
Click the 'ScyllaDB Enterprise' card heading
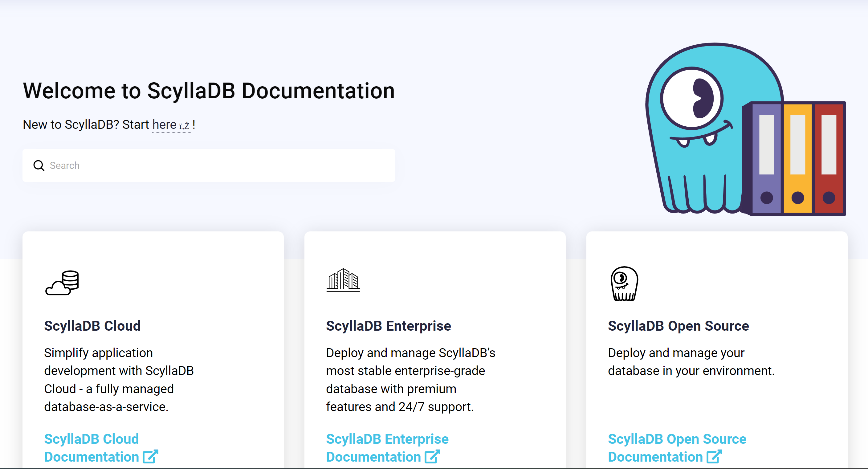pyautogui.click(x=389, y=326)
